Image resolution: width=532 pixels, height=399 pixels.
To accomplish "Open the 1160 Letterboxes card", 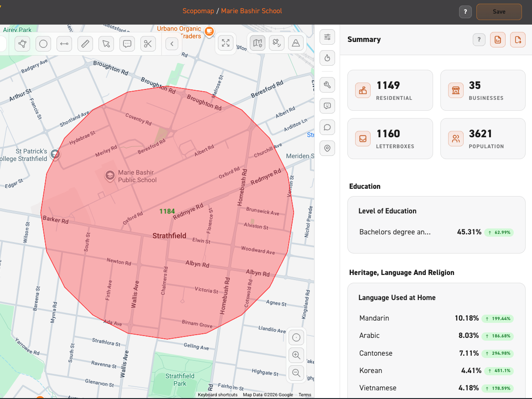I will tap(390, 139).
